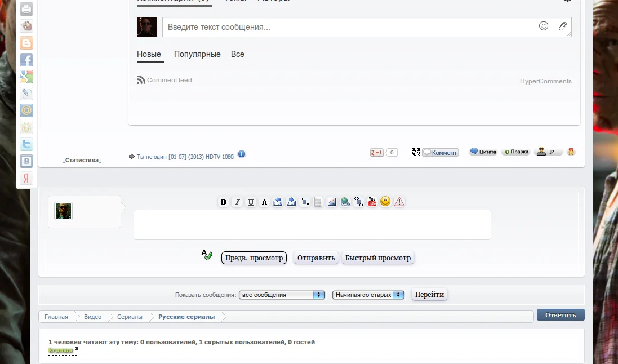Share on Twitter icon

coord(26,144)
